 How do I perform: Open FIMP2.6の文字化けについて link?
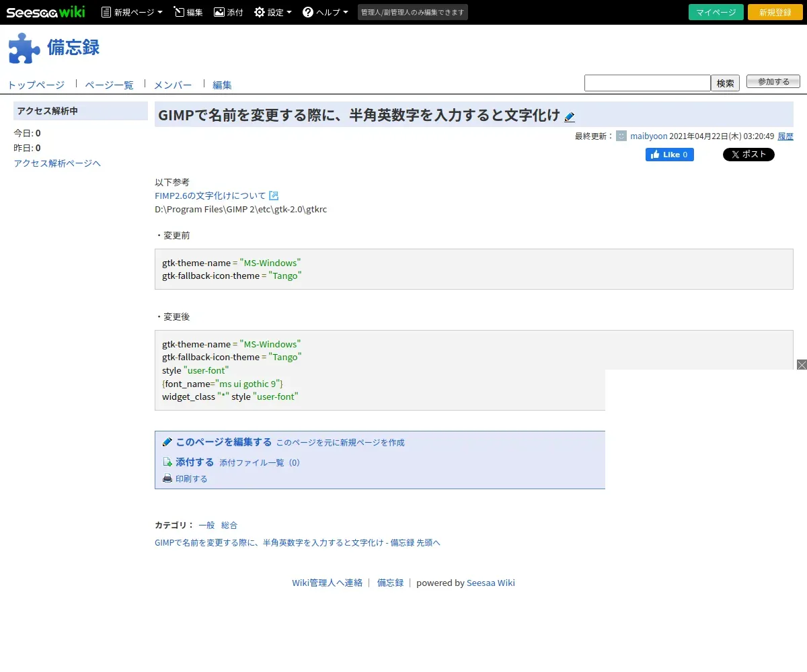[210, 196]
